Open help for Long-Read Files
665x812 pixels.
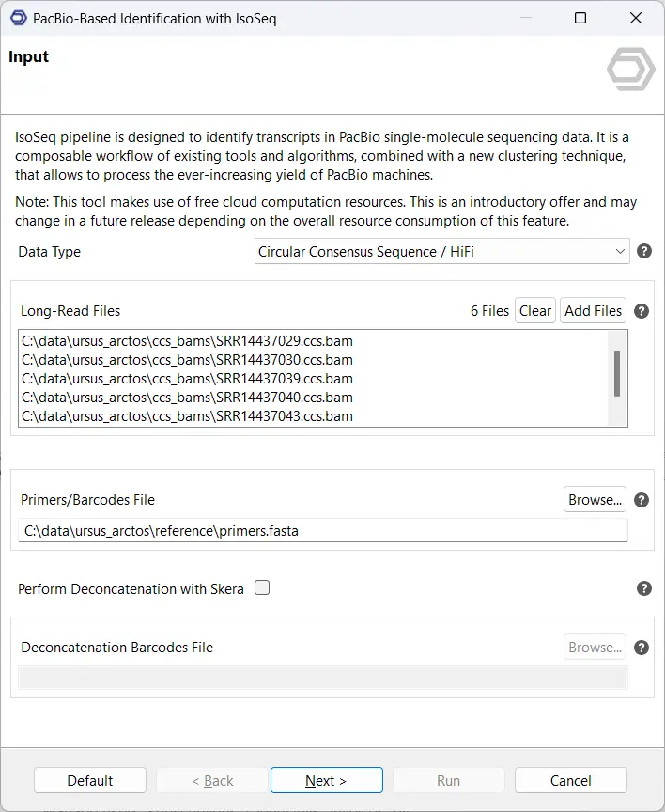click(642, 311)
